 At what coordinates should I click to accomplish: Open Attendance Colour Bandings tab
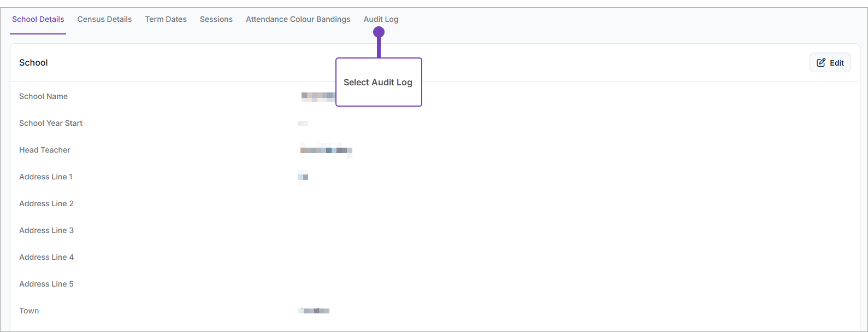click(x=298, y=19)
